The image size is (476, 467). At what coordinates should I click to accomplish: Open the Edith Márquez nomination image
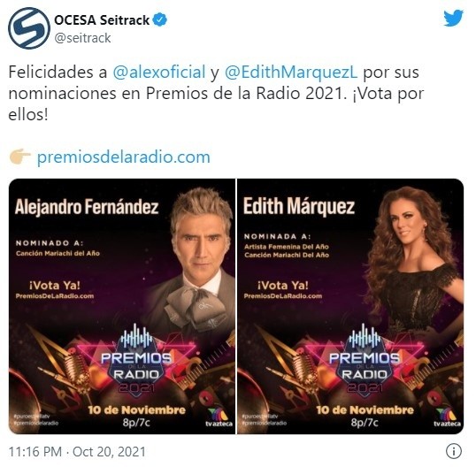(x=350, y=307)
